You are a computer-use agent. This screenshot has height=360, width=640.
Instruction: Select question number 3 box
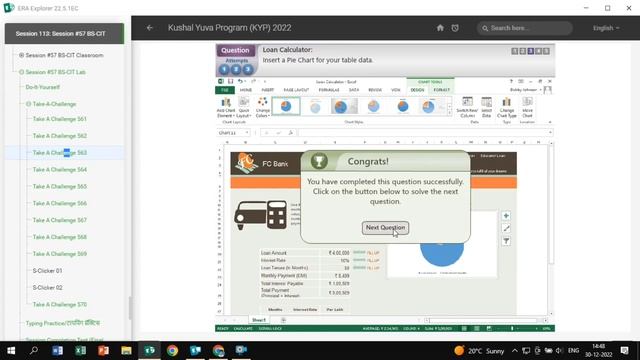(530, 51)
